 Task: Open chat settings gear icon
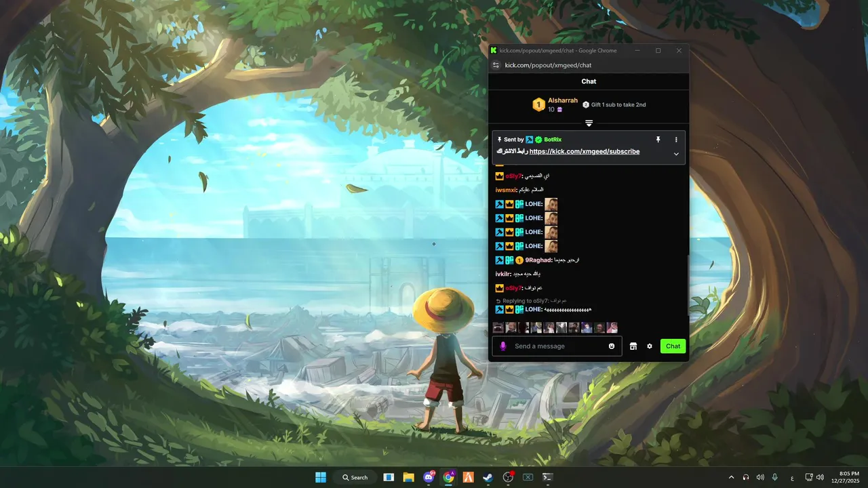tap(650, 346)
